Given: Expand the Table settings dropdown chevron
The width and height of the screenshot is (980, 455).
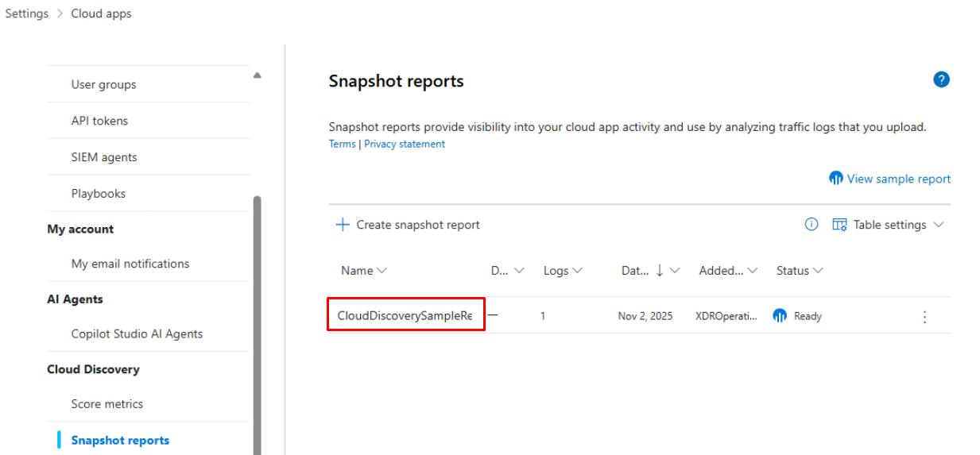Looking at the screenshot, I should coord(939,225).
